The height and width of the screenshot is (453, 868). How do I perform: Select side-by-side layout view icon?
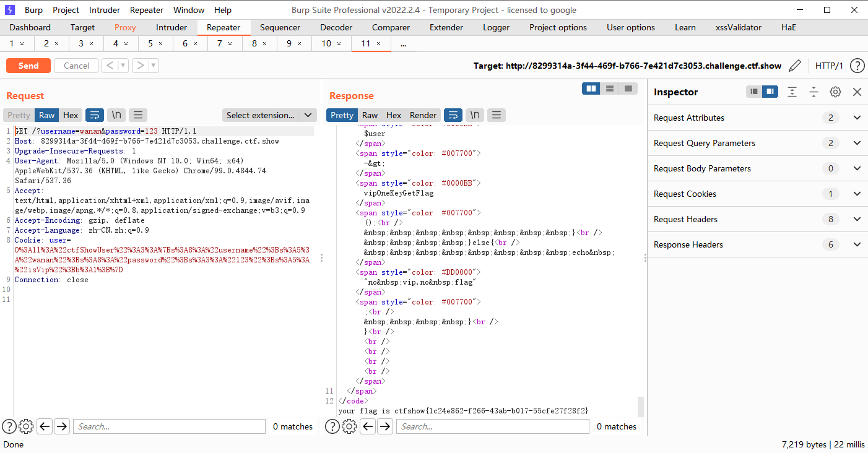point(591,88)
